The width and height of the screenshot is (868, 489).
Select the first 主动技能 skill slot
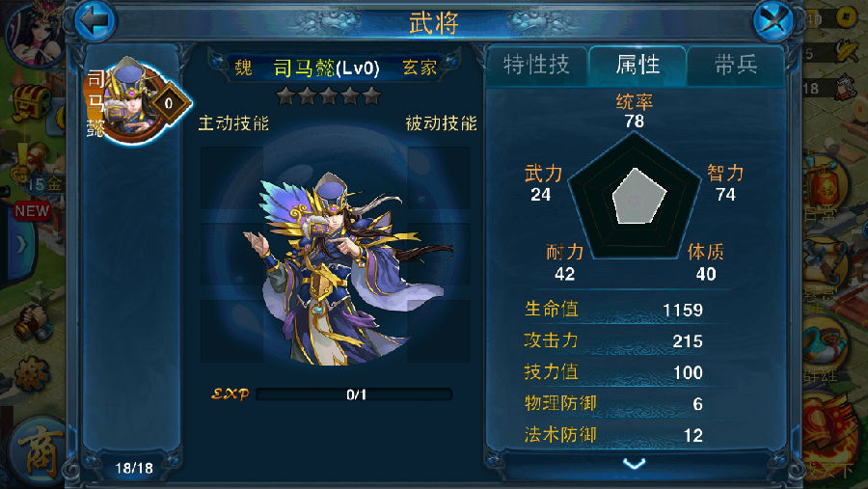231,177
